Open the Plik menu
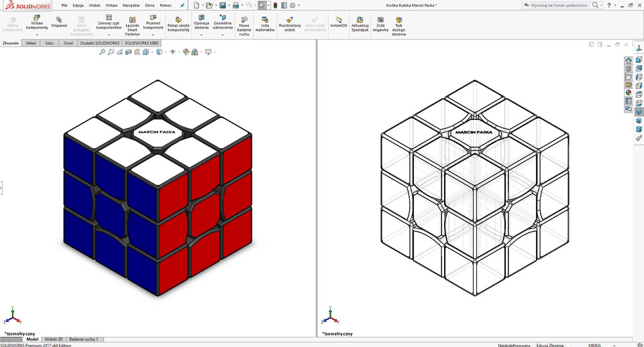Viewport: 644px width, 347px height. [x=64, y=5]
